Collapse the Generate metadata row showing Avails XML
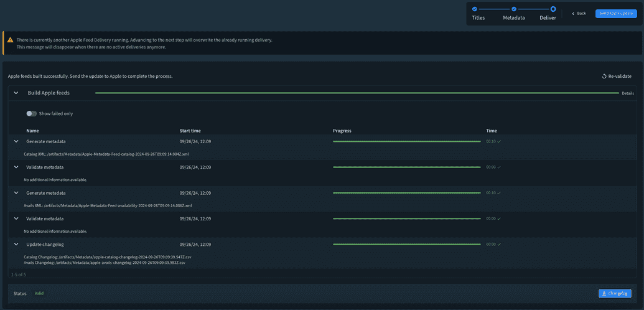This screenshot has height=310, width=644. (x=16, y=192)
